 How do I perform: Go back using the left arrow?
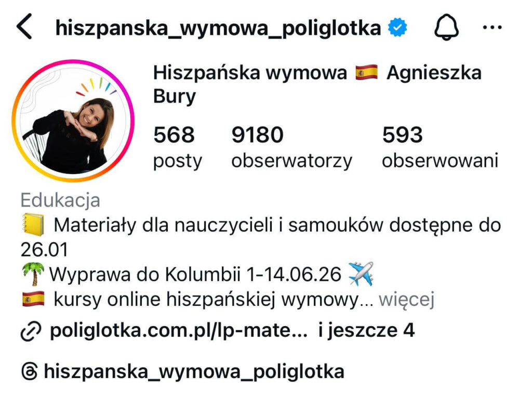pos(24,27)
